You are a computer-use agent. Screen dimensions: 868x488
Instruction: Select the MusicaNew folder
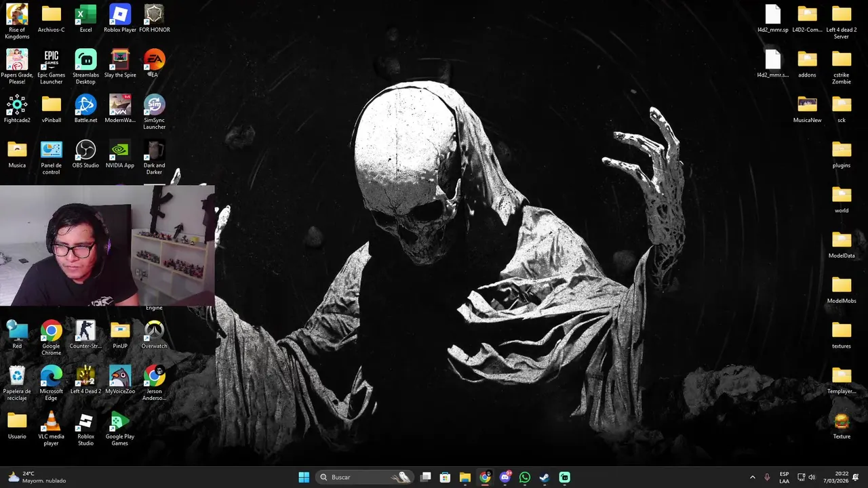click(807, 108)
